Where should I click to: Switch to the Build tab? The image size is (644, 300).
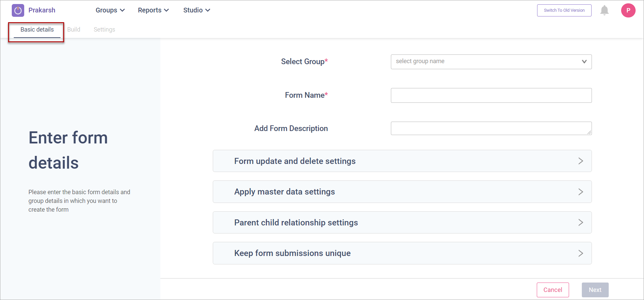(74, 30)
